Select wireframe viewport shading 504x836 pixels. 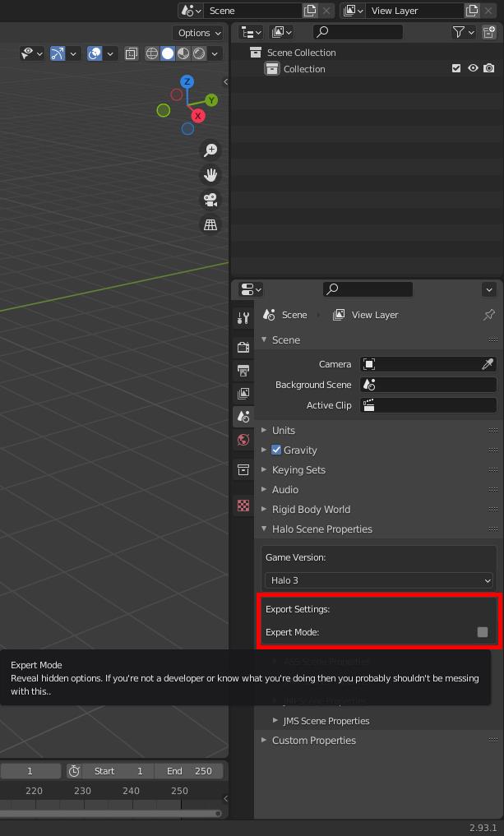point(152,53)
